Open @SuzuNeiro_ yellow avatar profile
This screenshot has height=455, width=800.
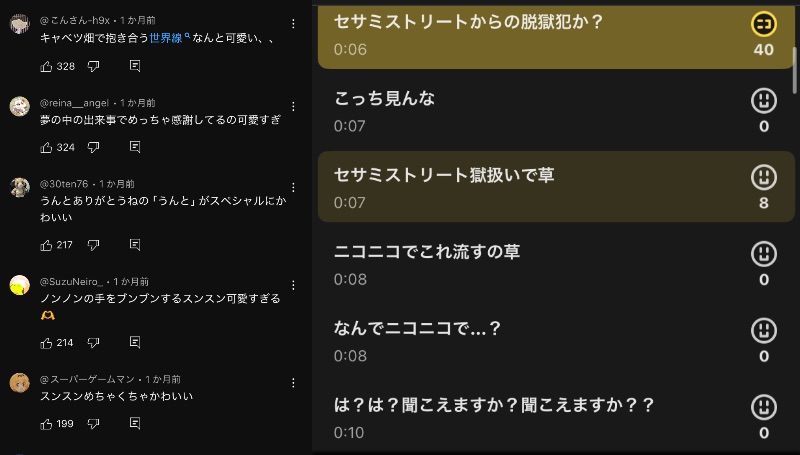(19, 285)
